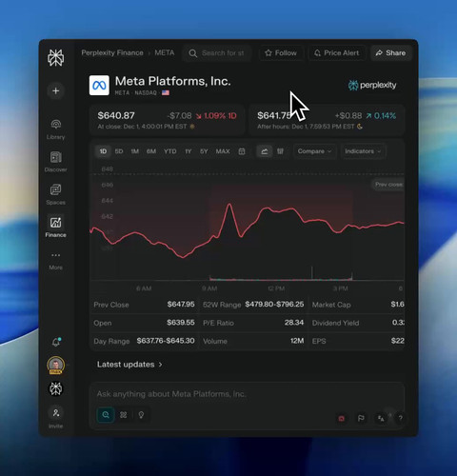
Task: Open the More menu in the sidebar
Action: tap(55, 261)
